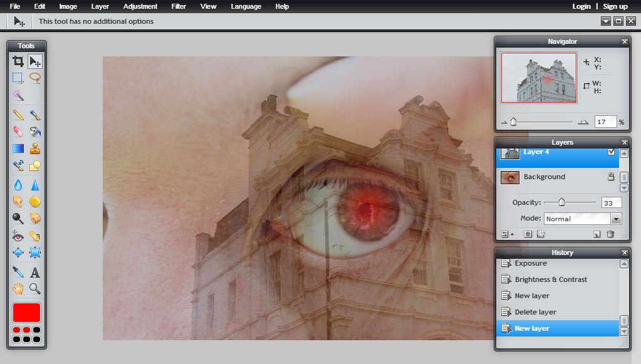Select the Background layer row
This screenshot has height=364, width=641.
(x=558, y=177)
